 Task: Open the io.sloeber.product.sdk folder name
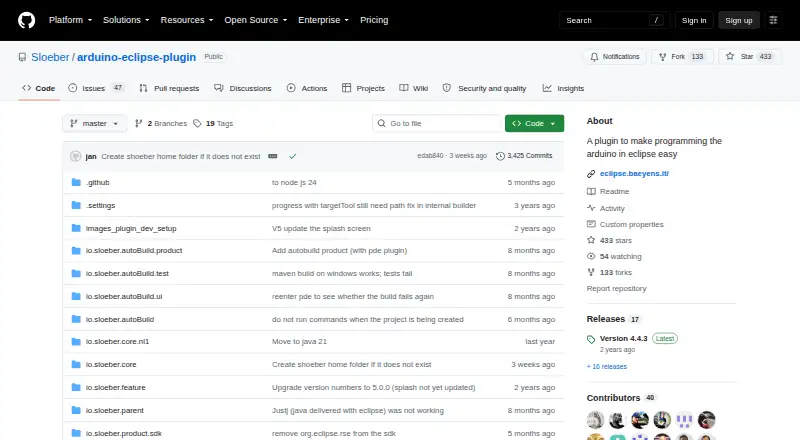pos(123,433)
